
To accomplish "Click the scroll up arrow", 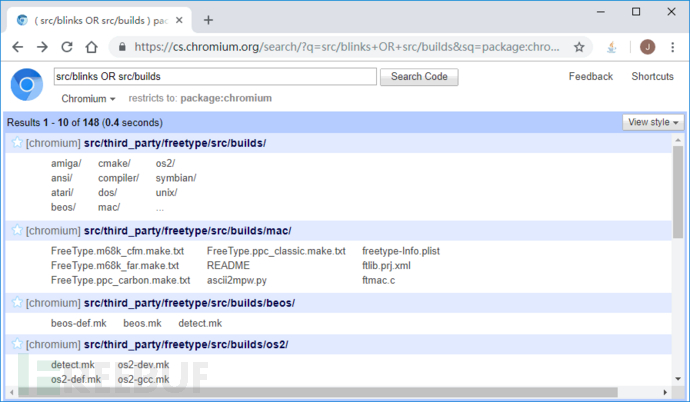I will pyautogui.click(x=678, y=140).
